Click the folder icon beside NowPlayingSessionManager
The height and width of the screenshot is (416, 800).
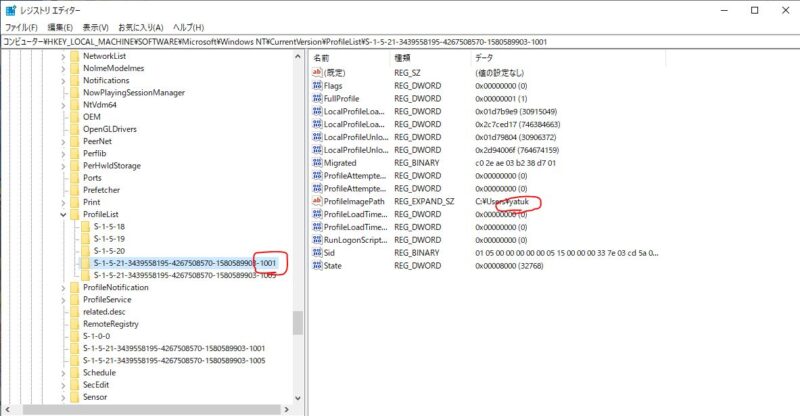tap(74, 92)
